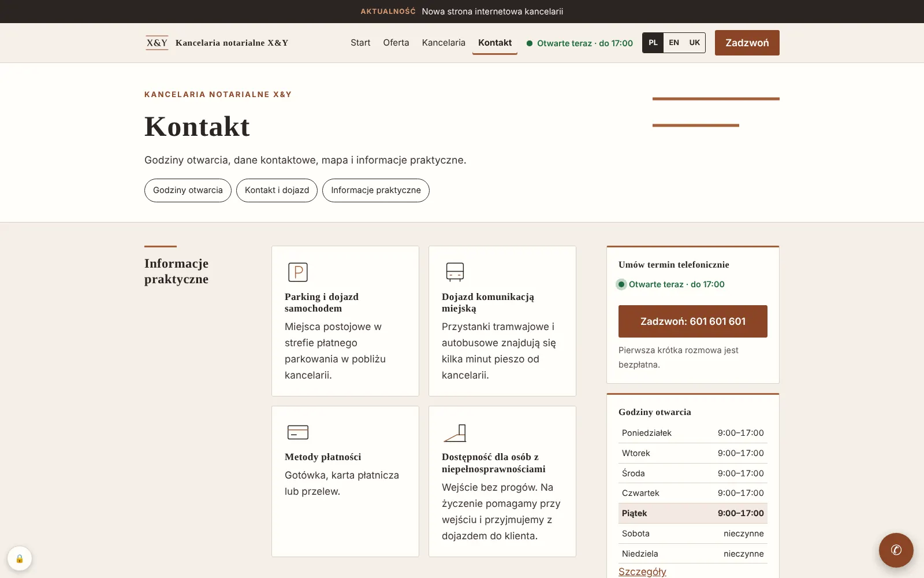Jump to Godziny otwarcia section pill

coord(188,190)
